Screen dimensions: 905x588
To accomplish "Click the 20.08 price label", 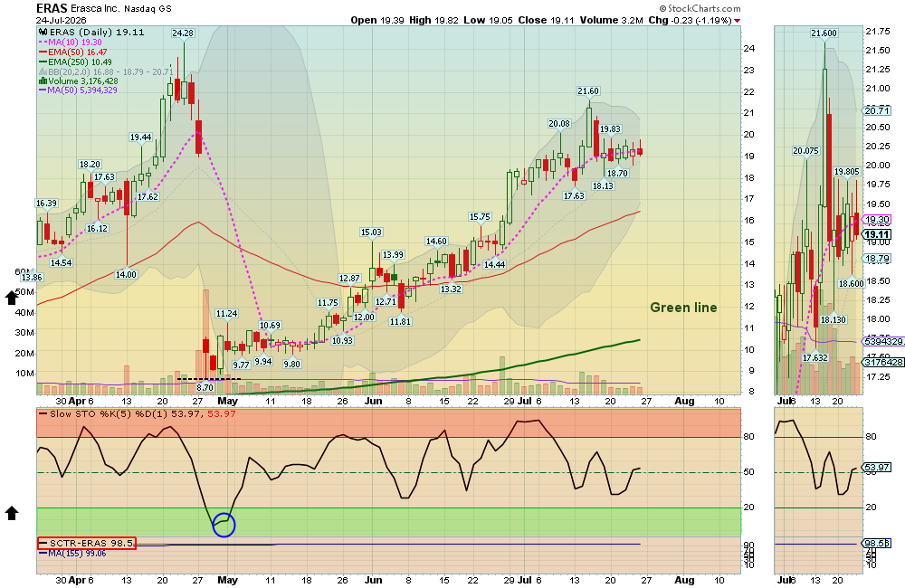I will point(559,124).
